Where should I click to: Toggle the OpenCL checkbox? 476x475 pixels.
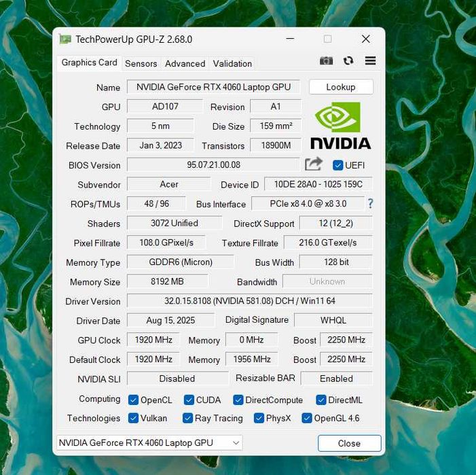133,400
